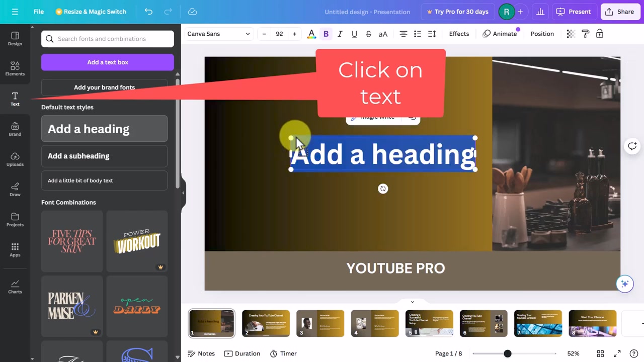The height and width of the screenshot is (362, 644).
Task: Toggle strikethrough formatting
Action: click(368, 34)
